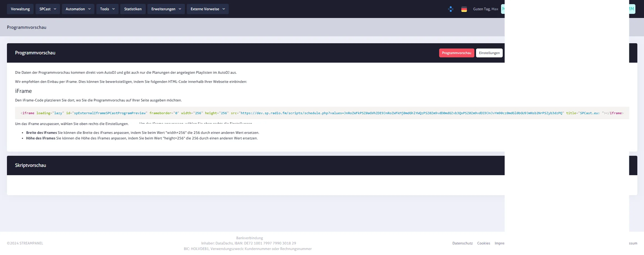Click the Bankverbindung footer text
Viewport: 644px width, 255px height.
(250, 238)
